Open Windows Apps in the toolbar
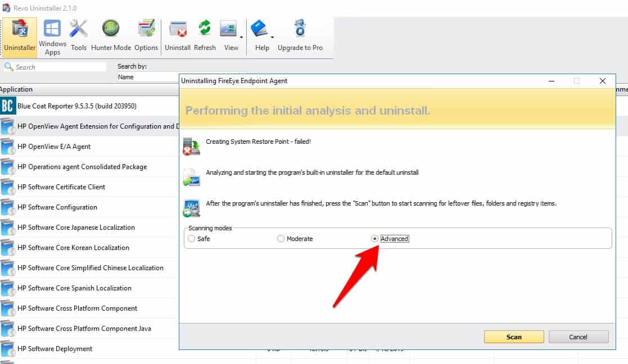The image size is (628, 364). pyautogui.click(x=52, y=37)
